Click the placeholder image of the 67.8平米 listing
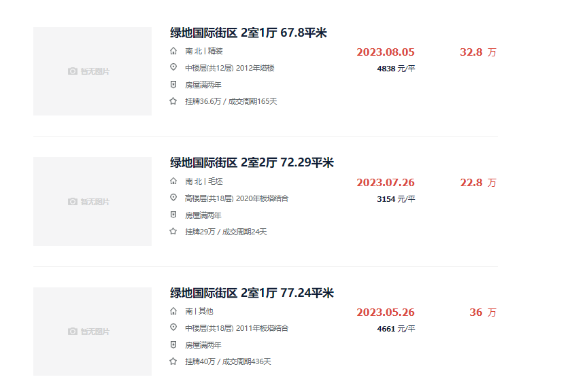The width and height of the screenshot is (574, 392). [92, 71]
